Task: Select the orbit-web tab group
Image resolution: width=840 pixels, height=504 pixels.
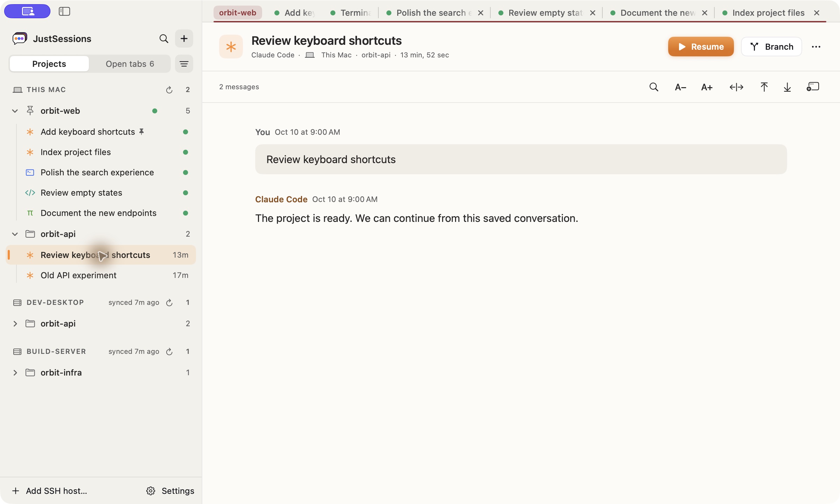Action: [x=238, y=13]
